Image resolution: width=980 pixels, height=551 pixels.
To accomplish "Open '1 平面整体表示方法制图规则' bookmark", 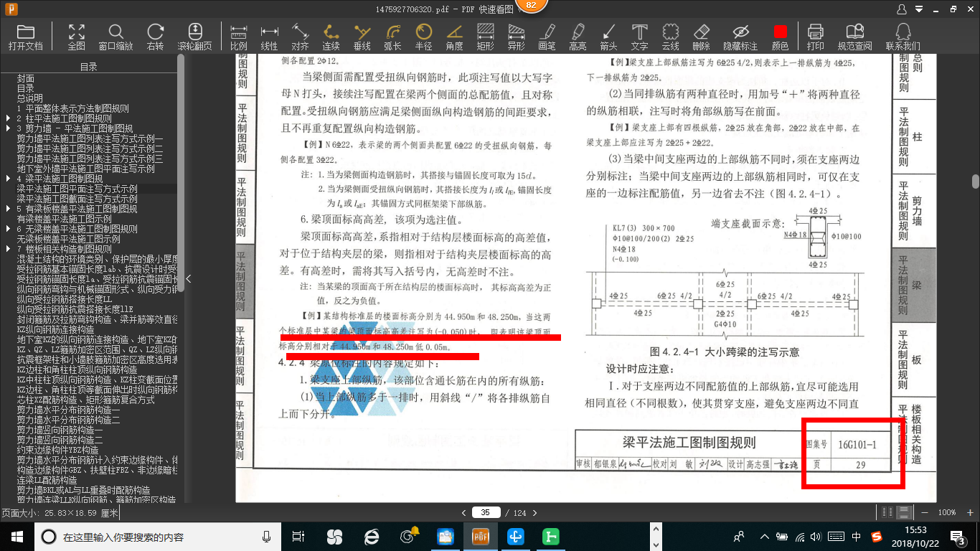I will [73, 108].
